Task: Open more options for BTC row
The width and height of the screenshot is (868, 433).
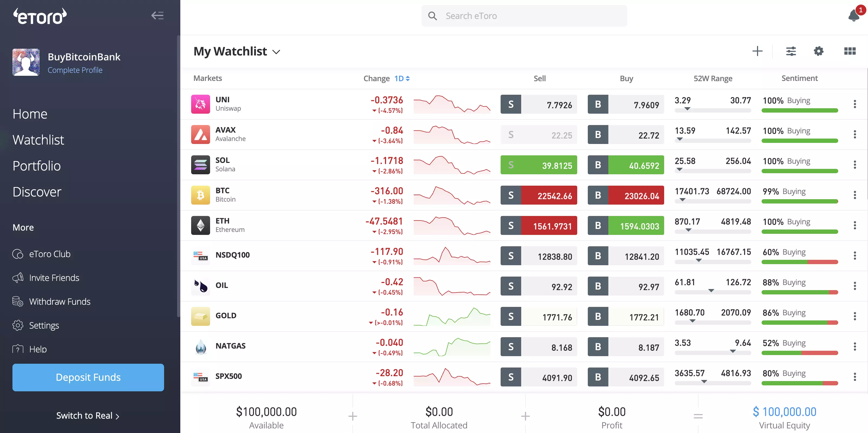Action: [855, 195]
